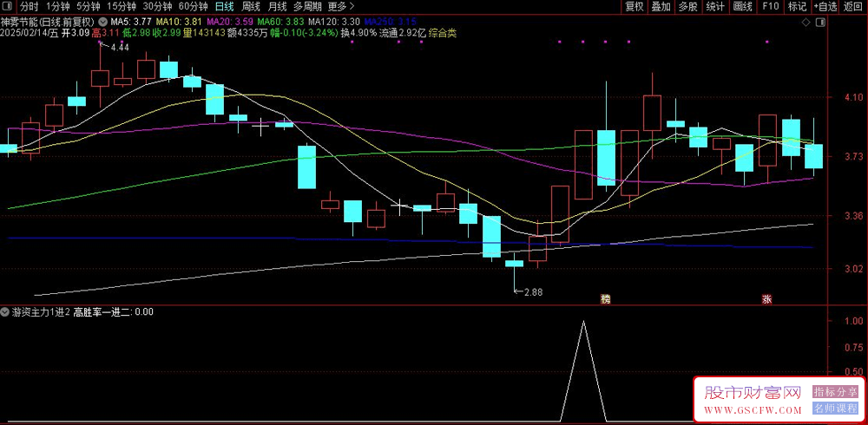Open the 多周期 multi-period view
This screenshot has height=425, width=868.
(x=307, y=7)
